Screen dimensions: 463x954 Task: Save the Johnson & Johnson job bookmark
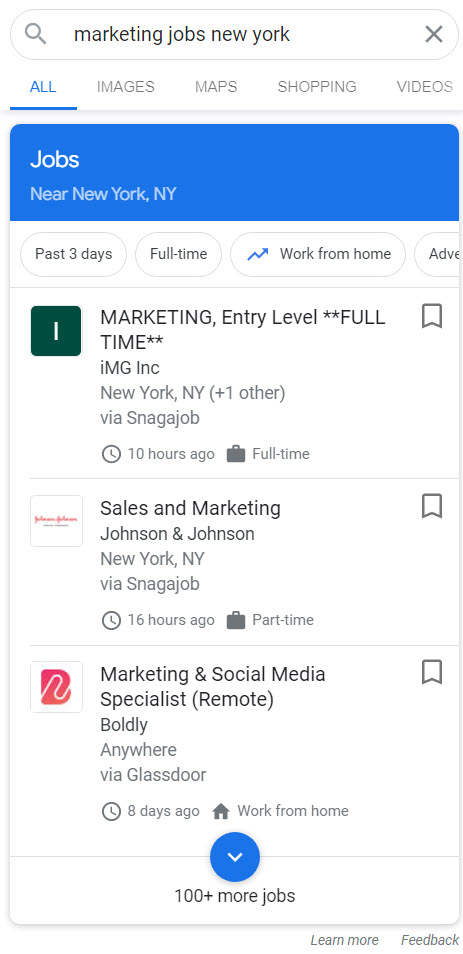431,506
